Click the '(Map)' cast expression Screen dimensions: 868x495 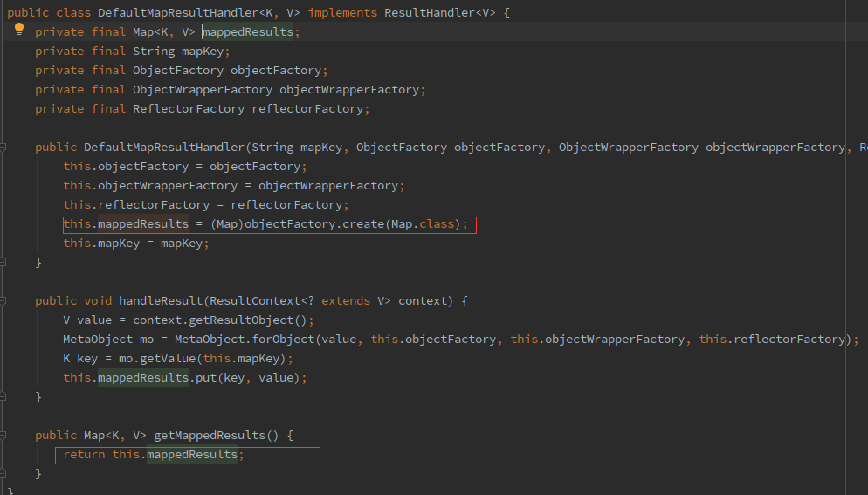click(227, 224)
